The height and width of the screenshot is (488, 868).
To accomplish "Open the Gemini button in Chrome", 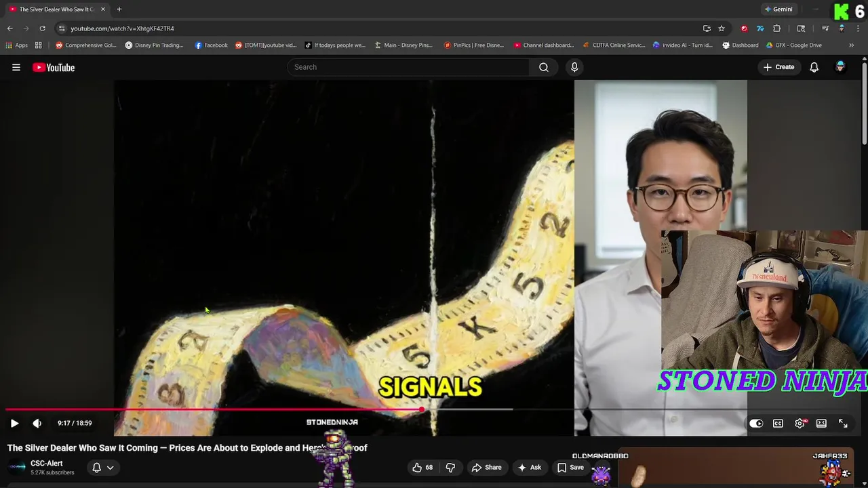I will pyautogui.click(x=778, y=9).
